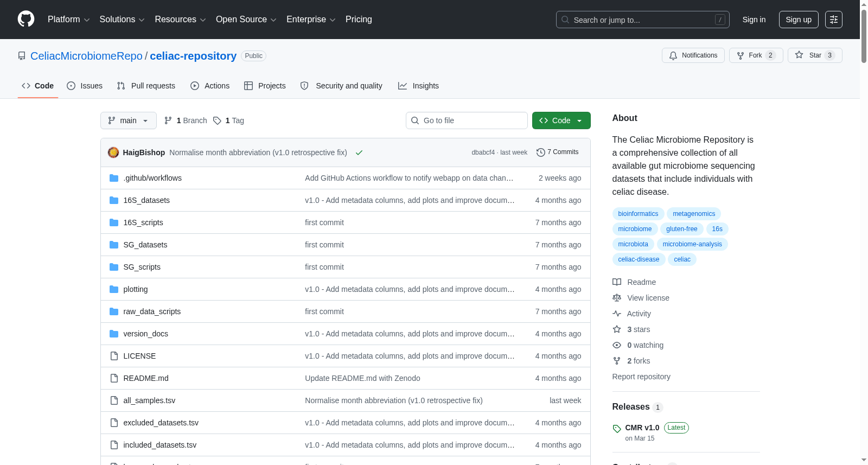This screenshot has width=868, height=465.
Task: Open the 7 Commits history
Action: (x=557, y=152)
